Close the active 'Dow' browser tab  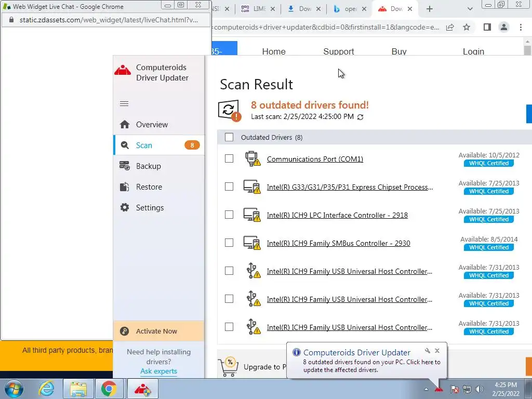pyautogui.click(x=410, y=9)
